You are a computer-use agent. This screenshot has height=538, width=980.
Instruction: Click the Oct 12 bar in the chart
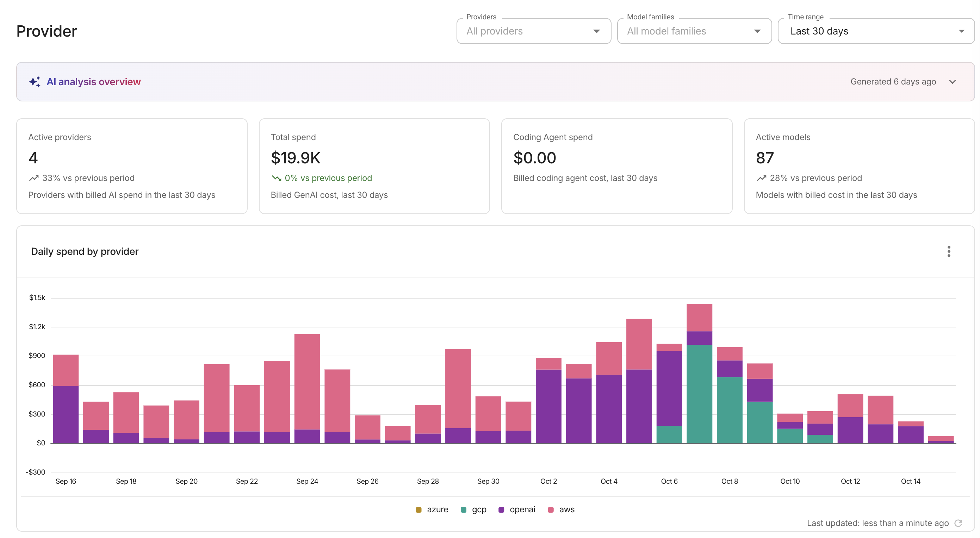pyautogui.click(x=850, y=419)
